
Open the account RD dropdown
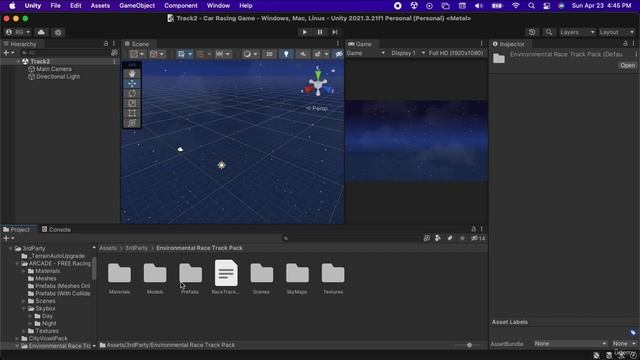point(18,32)
